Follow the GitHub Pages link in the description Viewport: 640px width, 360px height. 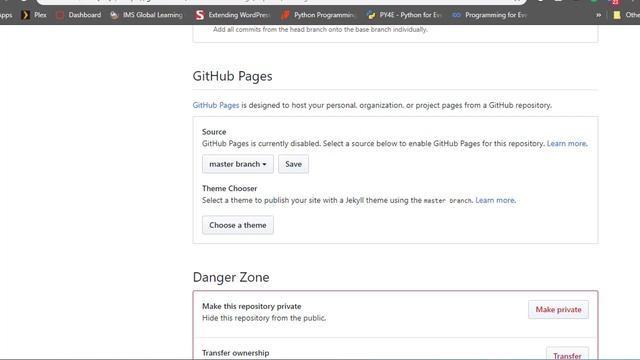point(216,105)
